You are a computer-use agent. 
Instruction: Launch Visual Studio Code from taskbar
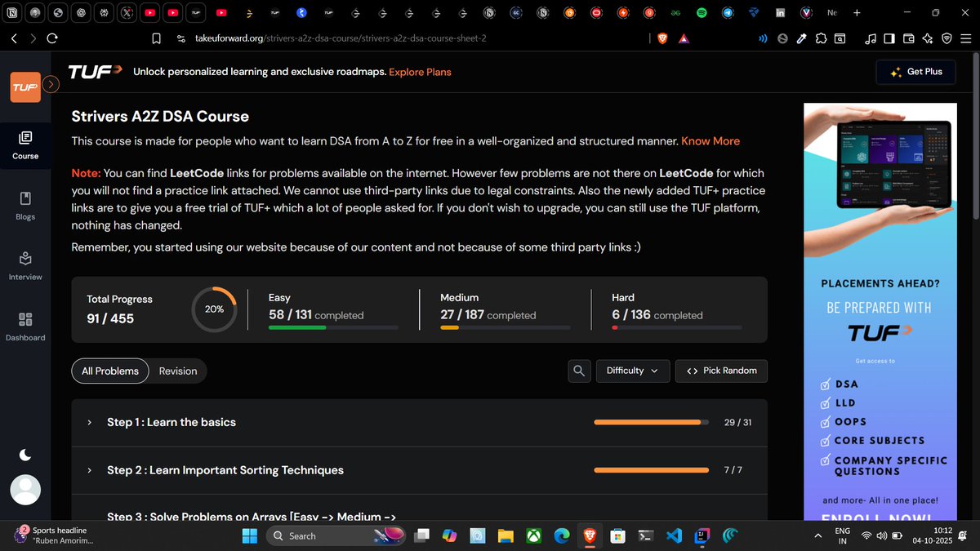674,535
